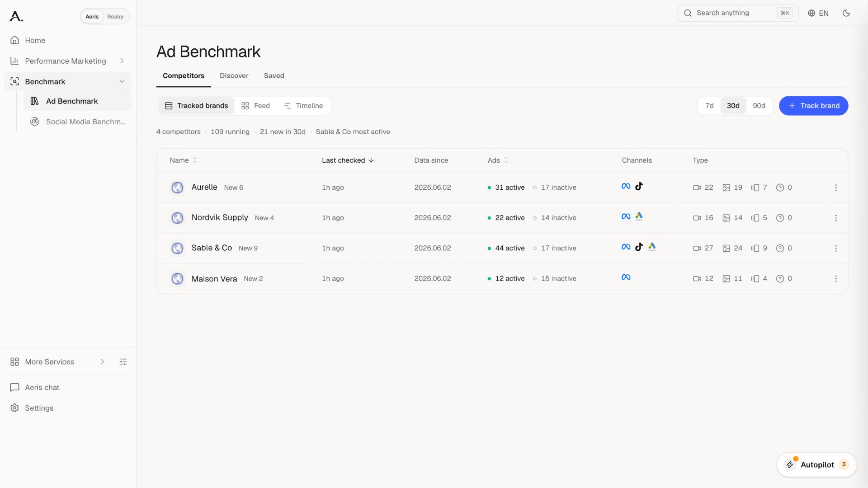The image size is (868, 488).
Task: Expand More Services chevron
Action: [x=103, y=362]
